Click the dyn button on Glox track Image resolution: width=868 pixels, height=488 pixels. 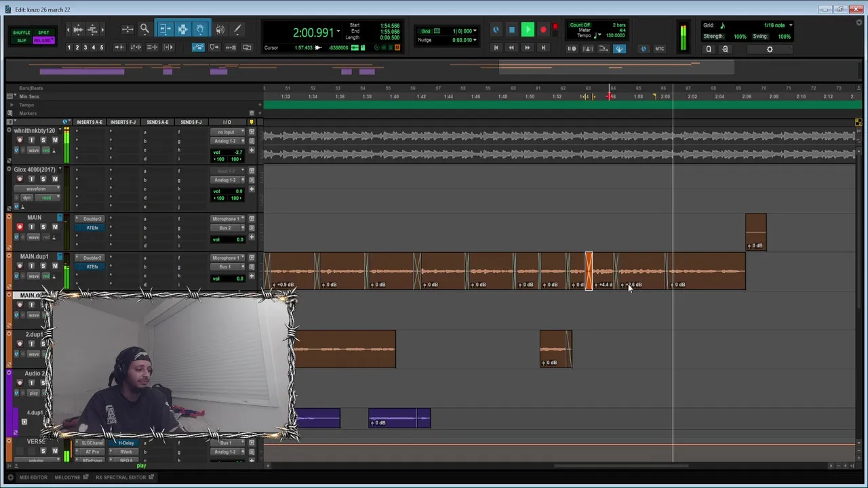click(x=26, y=198)
